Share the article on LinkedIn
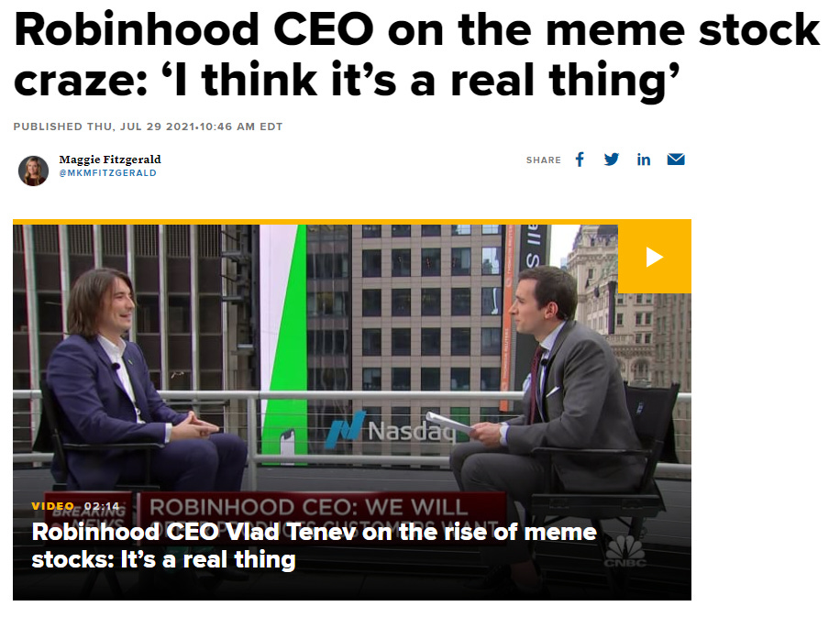This screenshot has width=840, height=617. (x=644, y=160)
